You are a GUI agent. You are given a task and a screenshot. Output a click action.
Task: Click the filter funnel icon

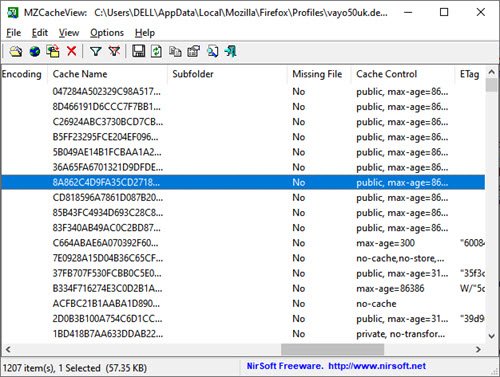pyautogui.click(x=95, y=51)
